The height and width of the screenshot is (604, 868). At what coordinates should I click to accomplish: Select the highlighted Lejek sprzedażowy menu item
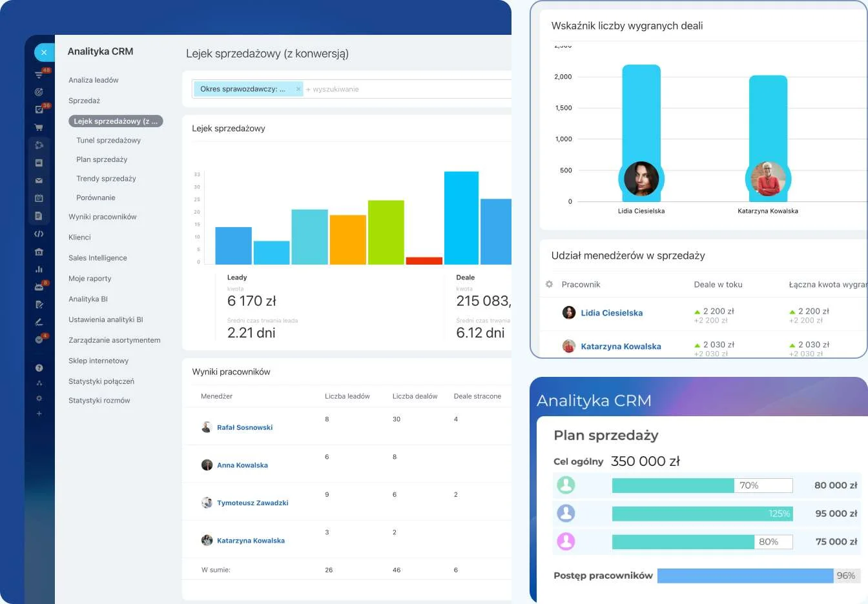116,121
